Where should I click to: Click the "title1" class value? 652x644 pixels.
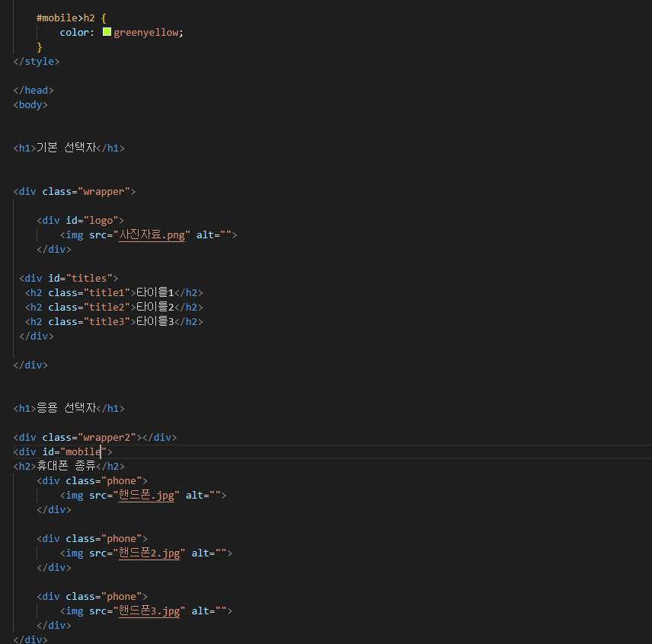(107, 292)
